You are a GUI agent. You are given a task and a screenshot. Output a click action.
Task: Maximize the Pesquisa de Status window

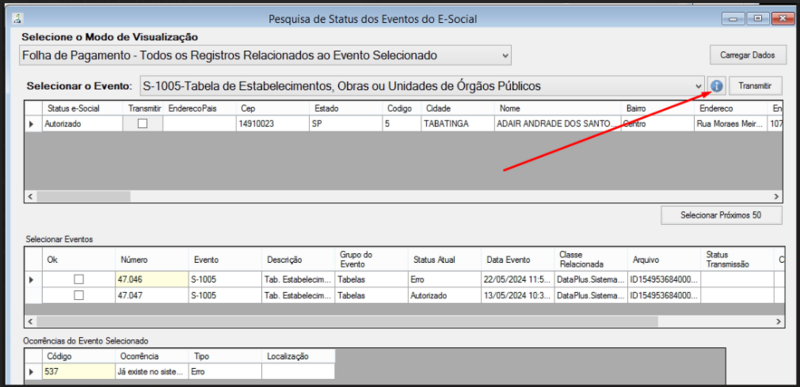click(758, 19)
